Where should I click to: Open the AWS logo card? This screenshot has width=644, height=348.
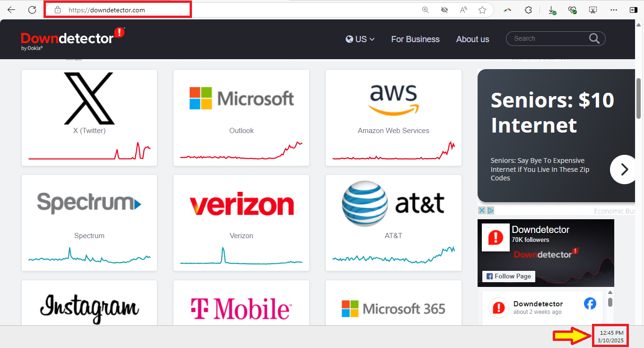[393, 100]
